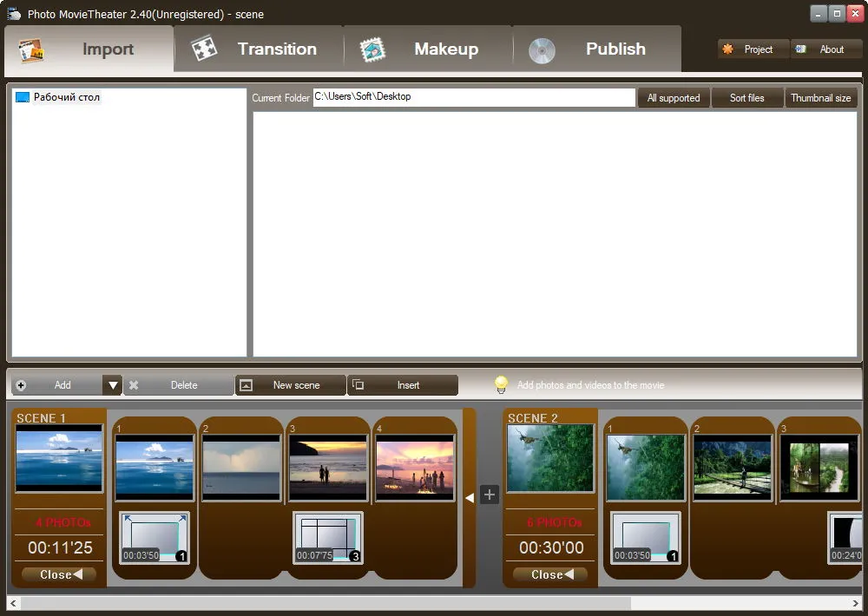Screen dimensions: 868x616
Task: Open the Thumbnail size options
Action: tap(821, 98)
